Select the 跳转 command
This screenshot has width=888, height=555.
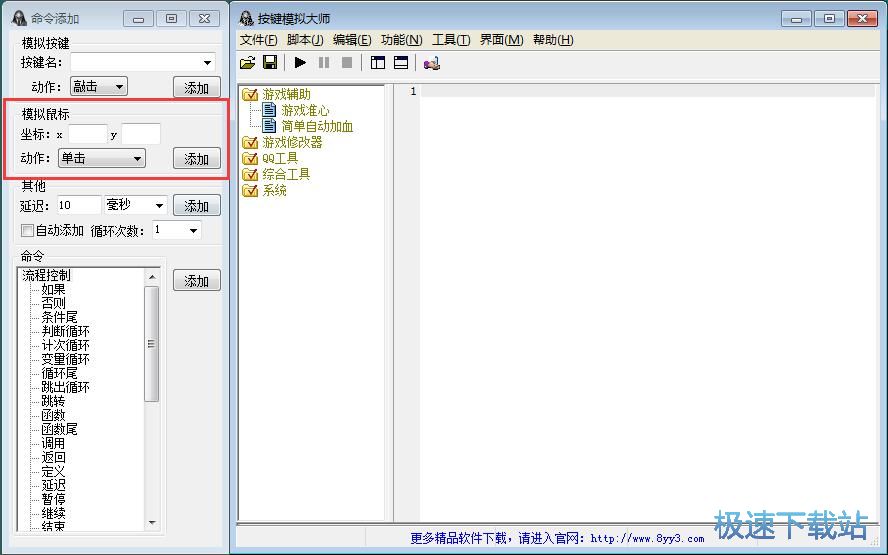[x=53, y=402]
